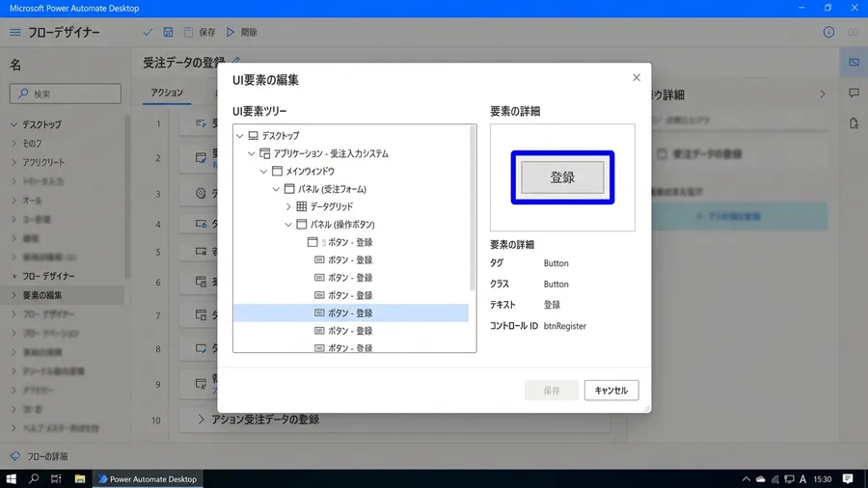This screenshot has width=868, height=488.
Task: Click the desktop monitor icon in tree
Action: tap(253, 136)
